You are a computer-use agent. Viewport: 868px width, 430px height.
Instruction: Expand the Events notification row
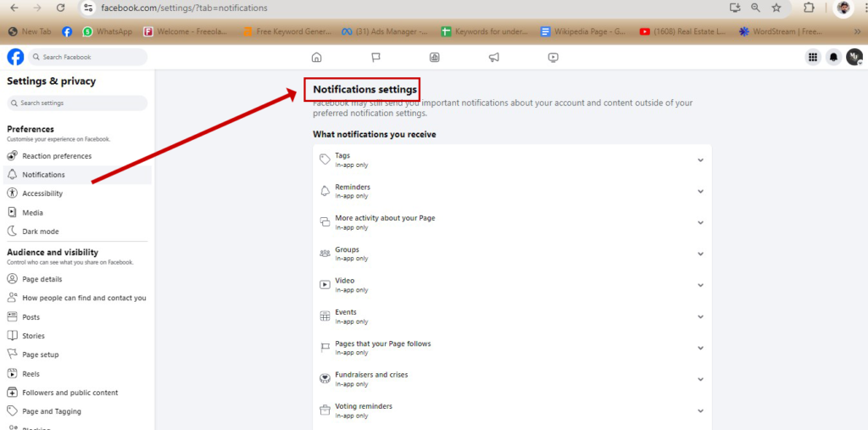[512, 316]
